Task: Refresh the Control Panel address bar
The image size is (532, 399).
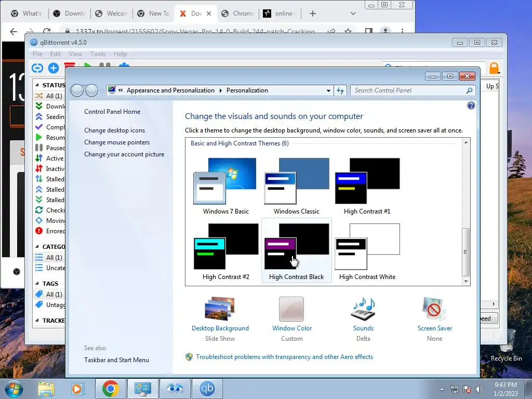Action: click(x=340, y=90)
